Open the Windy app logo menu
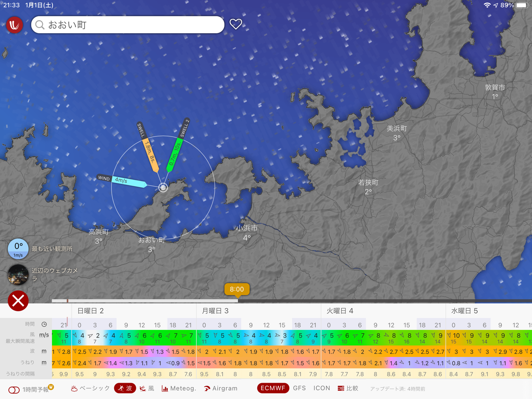The image size is (532, 399). coord(14,25)
